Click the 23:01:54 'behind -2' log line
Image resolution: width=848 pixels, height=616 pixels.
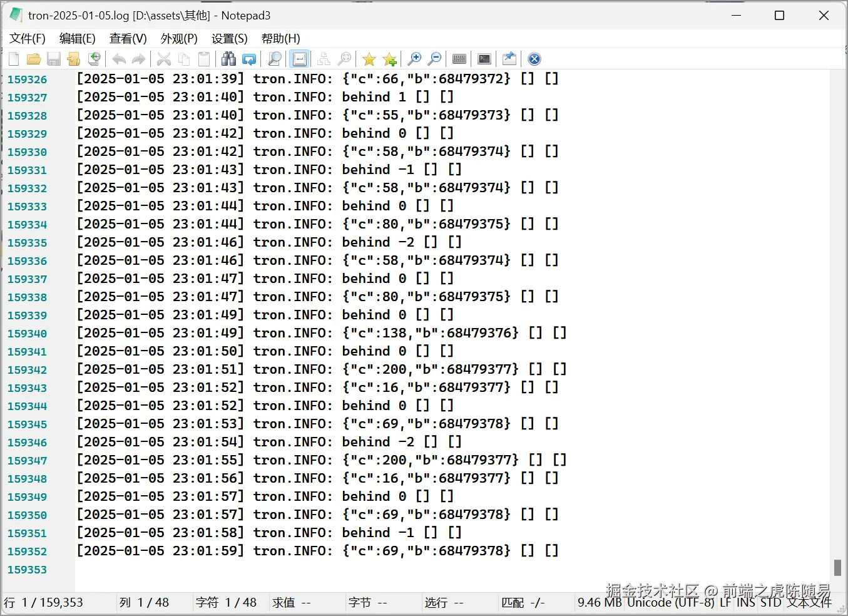click(269, 442)
